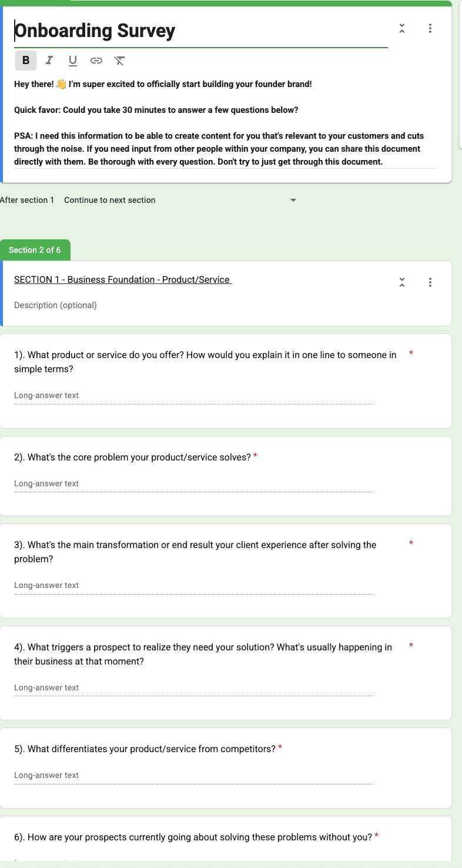Open more options for Onboarding Survey section
462x868 pixels.
point(430,28)
